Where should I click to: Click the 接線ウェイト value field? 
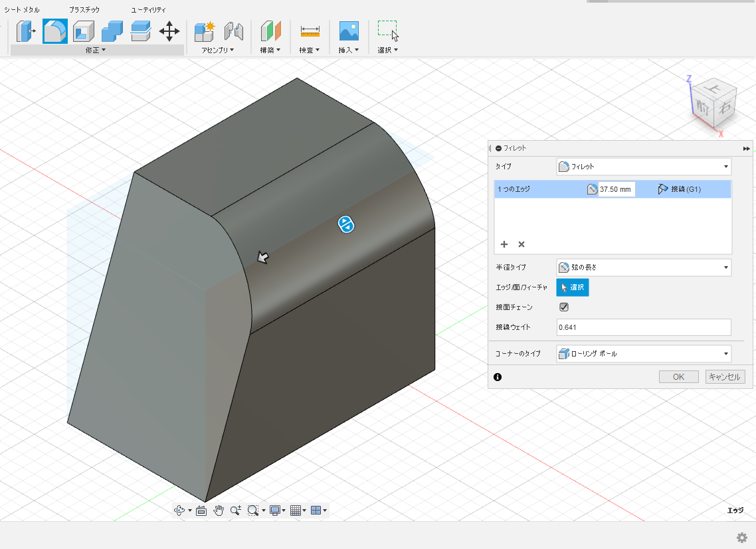pyautogui.click(x=643, y=327)
